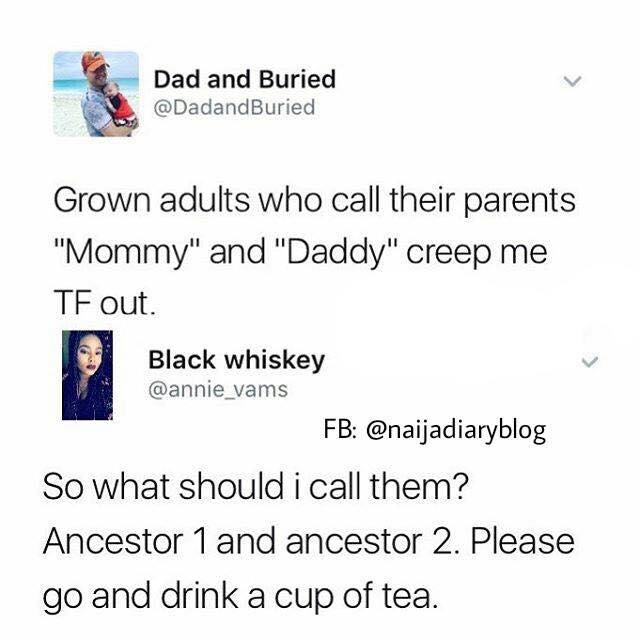Click the baby in the Dad and Buried avatar
The image size is (640, 640).
click(x=118, y=104)
